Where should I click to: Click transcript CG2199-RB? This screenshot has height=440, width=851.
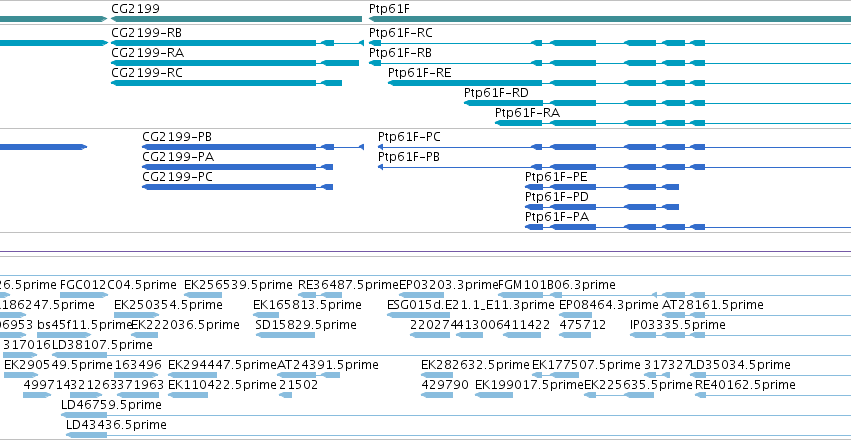(237, 43)
